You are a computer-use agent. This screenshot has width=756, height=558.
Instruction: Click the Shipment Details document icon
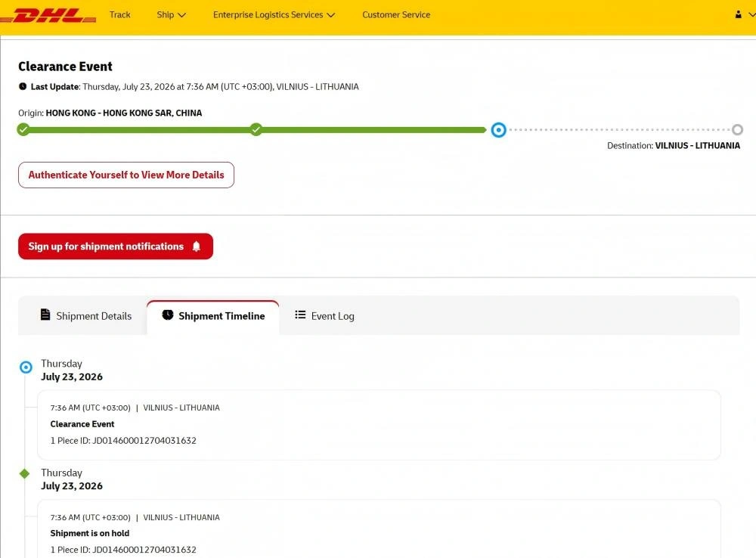click(45, 315)
